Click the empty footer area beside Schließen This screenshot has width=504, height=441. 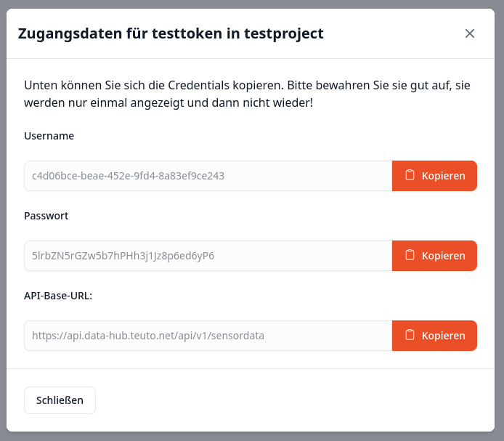pyautogui.click(x=290, y=400)
